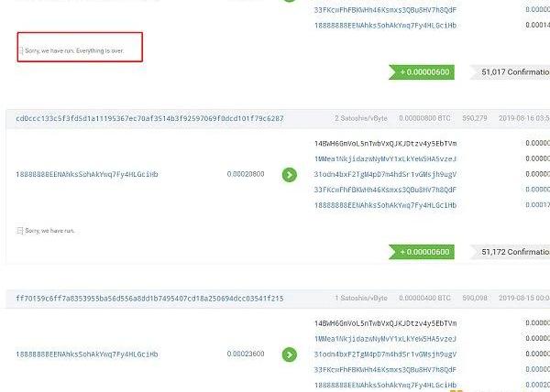
Task: Open block height 590,098 link
Action: [x=475, y=298]
